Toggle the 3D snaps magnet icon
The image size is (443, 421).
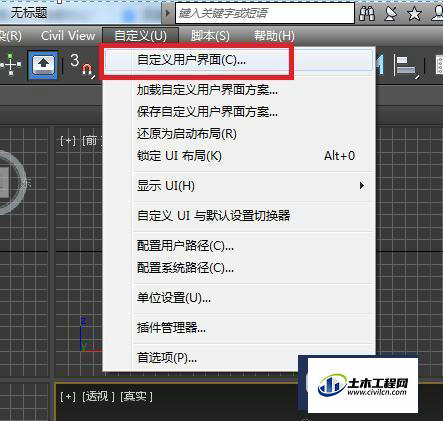(x=82, y=65)
